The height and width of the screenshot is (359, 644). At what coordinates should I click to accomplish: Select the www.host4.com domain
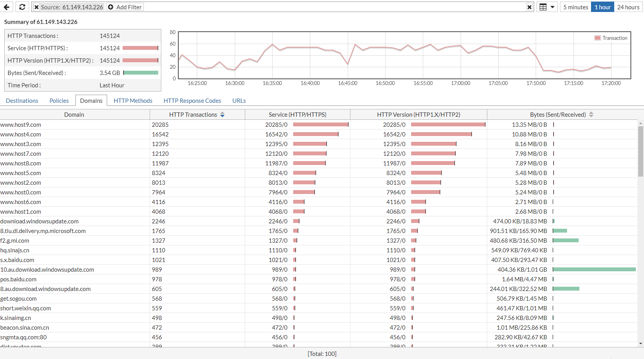pyautogui.click(x=20, y=134)
